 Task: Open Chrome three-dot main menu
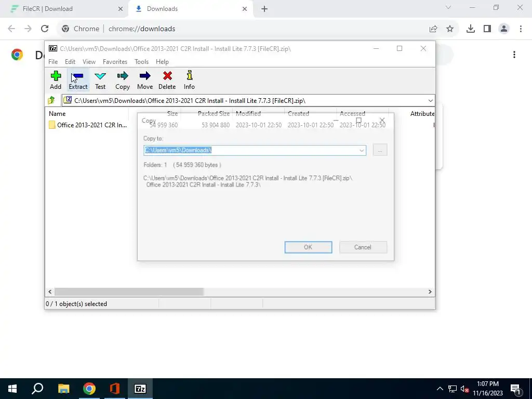[x=521, y=29]
